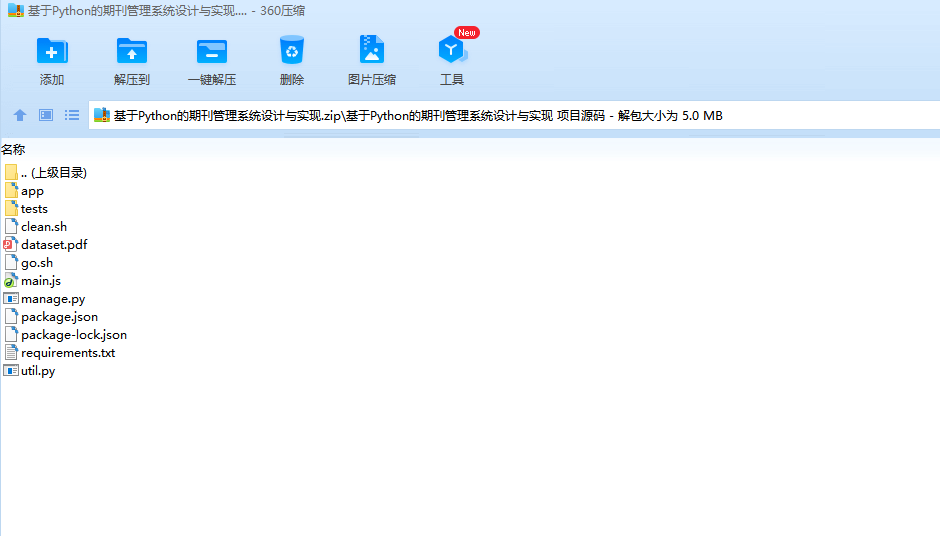Select the 'util.py' file name
Viewport: 940px width, 536px height.
(x=38, y=371)
